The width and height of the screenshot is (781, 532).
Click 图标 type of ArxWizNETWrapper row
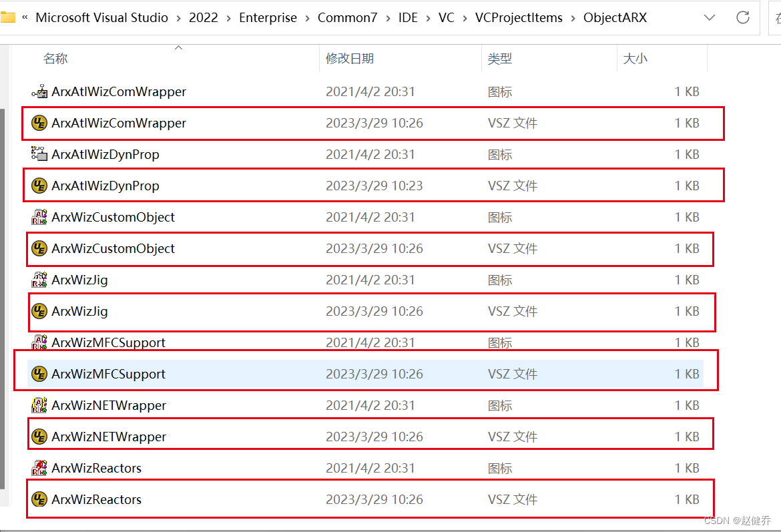[x=500, y=405]
